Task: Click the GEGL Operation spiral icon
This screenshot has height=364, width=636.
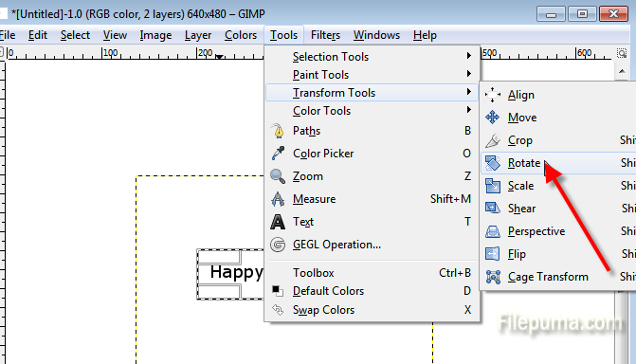Action: point(278,245)
